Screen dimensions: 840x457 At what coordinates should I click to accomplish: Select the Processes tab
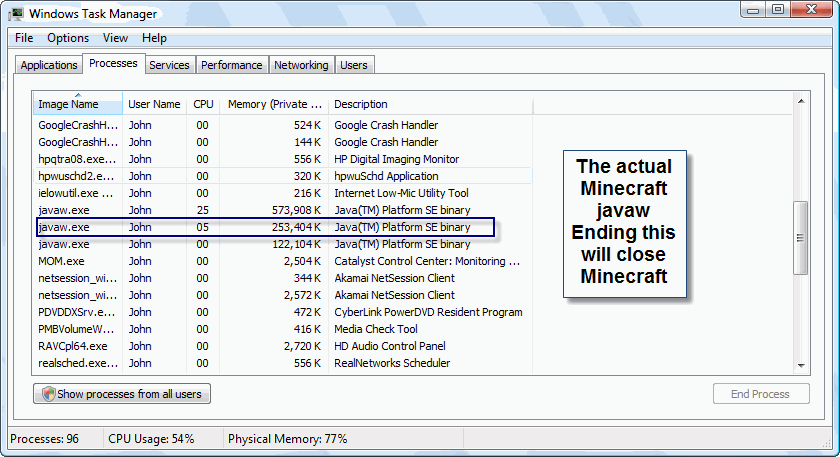pyautogui.click(x=113, y=63)
